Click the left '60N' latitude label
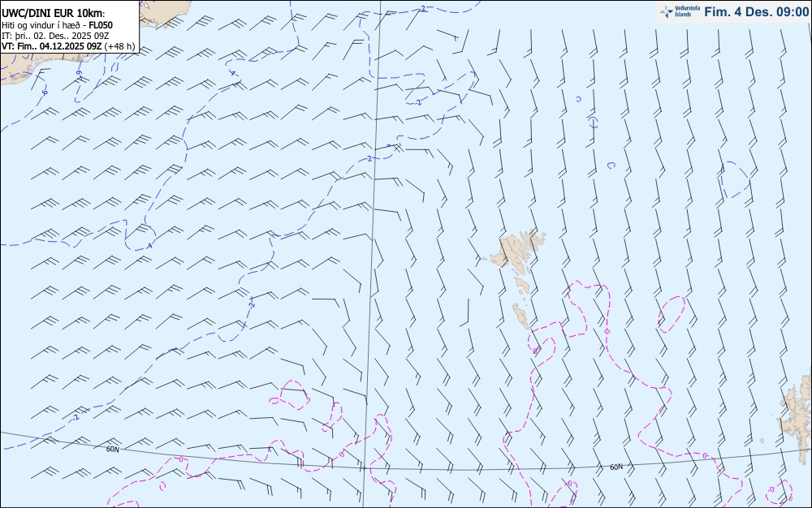The width and height of the screenshot is (812, 508). pyautogui.click(x=112, y=450)
